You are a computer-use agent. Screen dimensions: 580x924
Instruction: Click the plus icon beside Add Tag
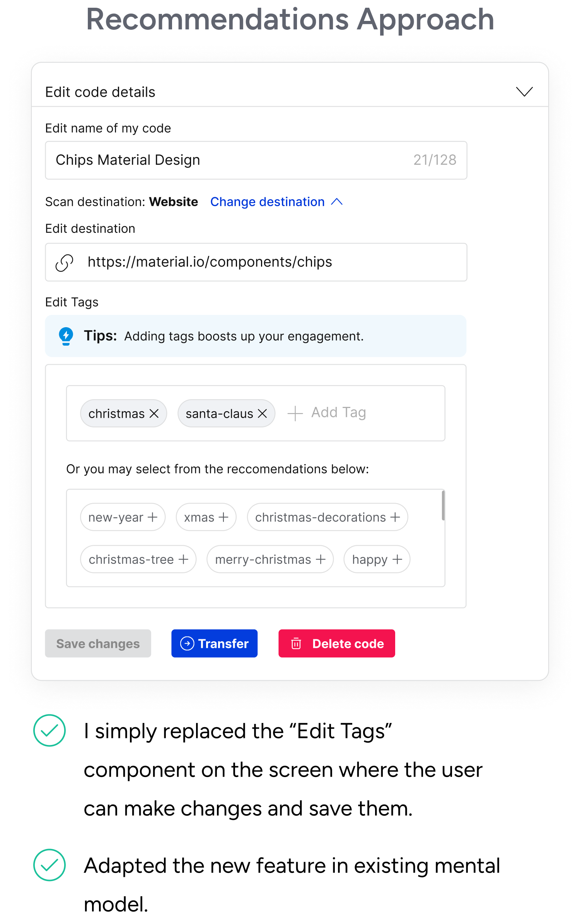point(295,413)
